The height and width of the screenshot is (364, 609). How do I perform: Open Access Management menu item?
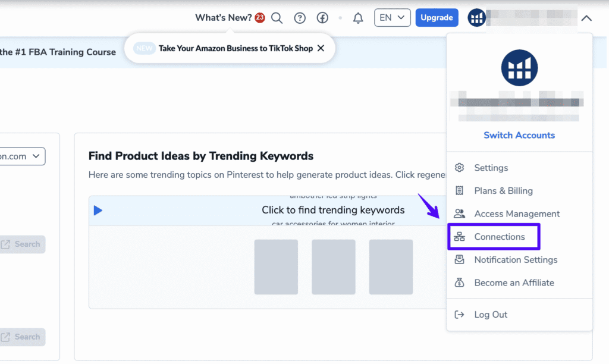click(516, 214)
